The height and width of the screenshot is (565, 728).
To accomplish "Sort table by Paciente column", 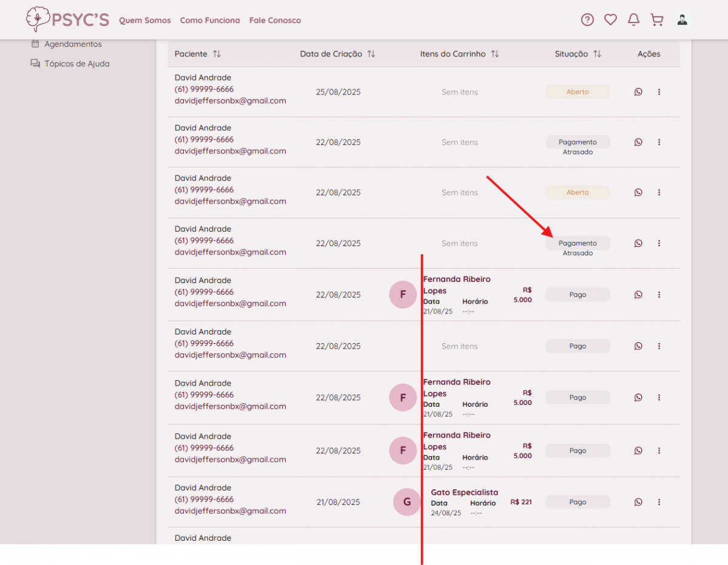I will (217, 54).
